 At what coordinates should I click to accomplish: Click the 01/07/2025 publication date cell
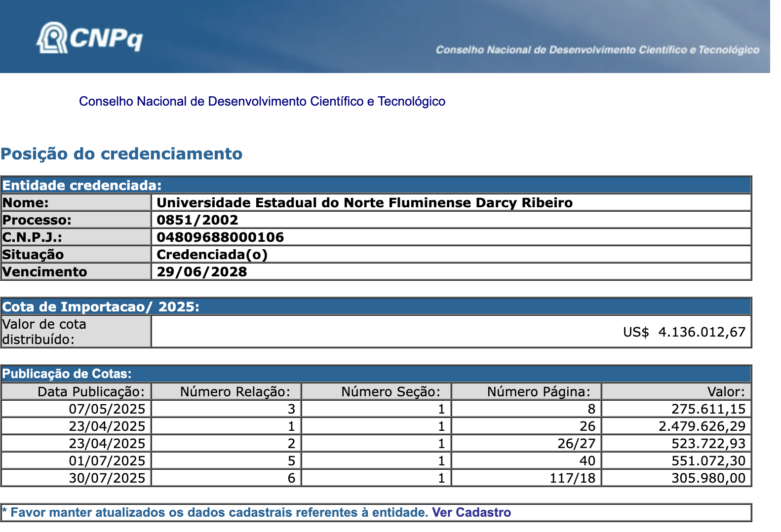[x=107, y=461]
